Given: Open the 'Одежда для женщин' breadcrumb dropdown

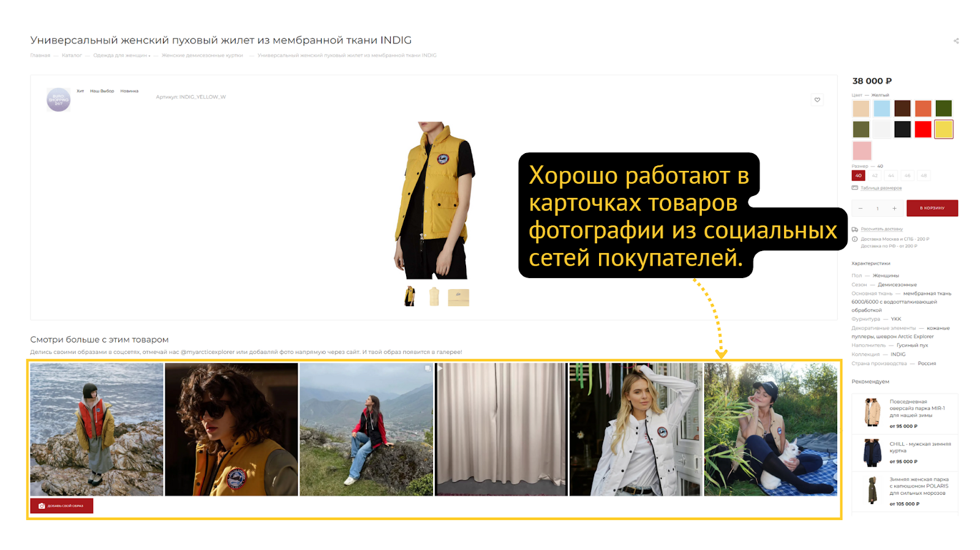Looking at the screenshot, I should coord(121,55).
